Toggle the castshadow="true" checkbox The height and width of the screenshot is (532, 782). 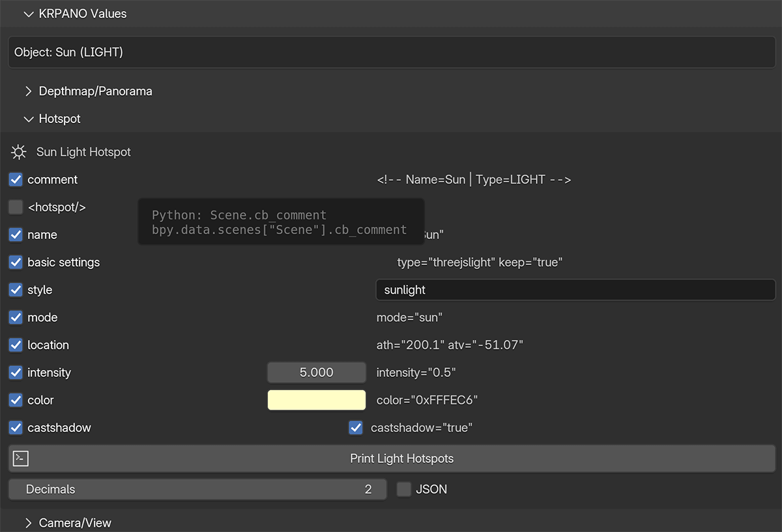pos(356,428)
